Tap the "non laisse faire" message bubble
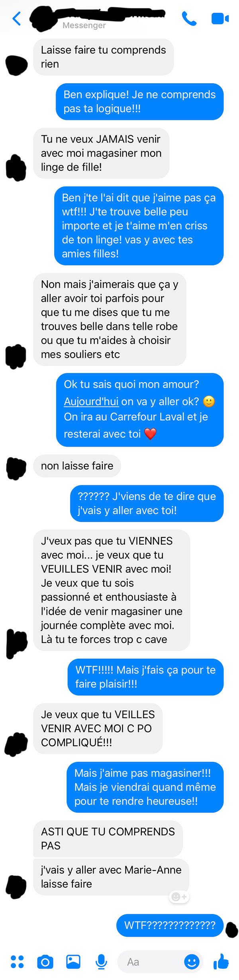Viewport: 239px width, 980px height. (x=77, y=465)
